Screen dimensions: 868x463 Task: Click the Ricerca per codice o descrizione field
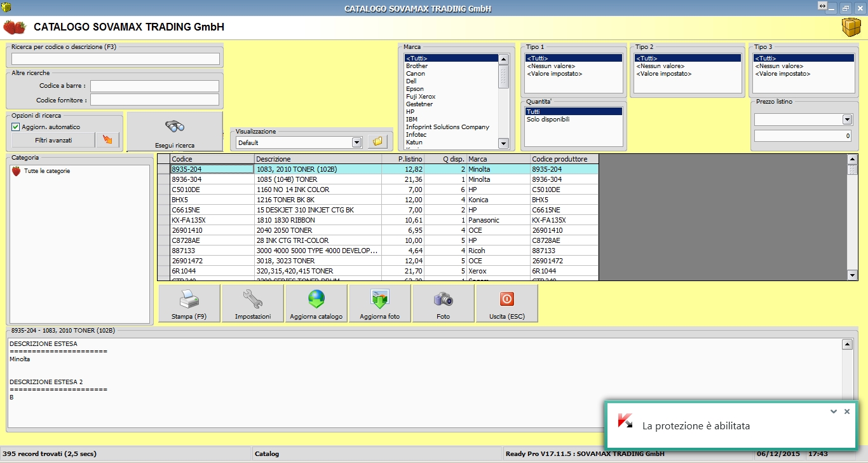pyautogui.click(x=116, y=59)
